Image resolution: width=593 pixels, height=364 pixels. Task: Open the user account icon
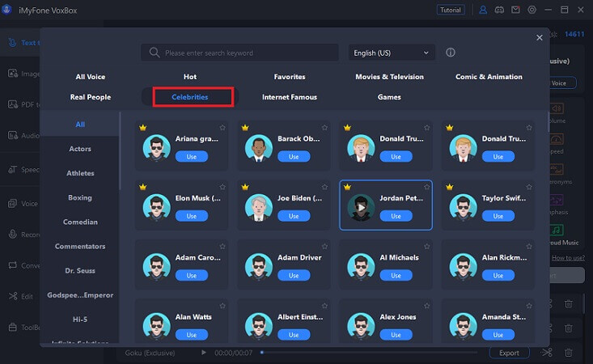tap(483, 10)
